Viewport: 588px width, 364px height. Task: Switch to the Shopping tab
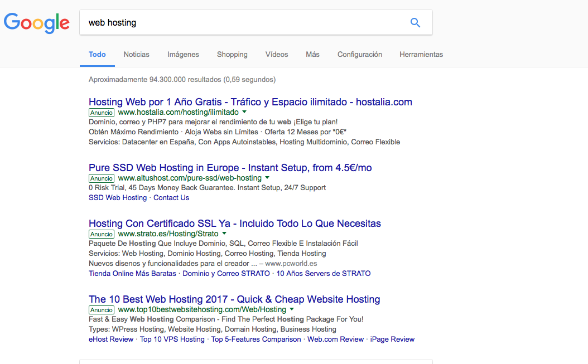pyautogui.click(x=232, y=54)
